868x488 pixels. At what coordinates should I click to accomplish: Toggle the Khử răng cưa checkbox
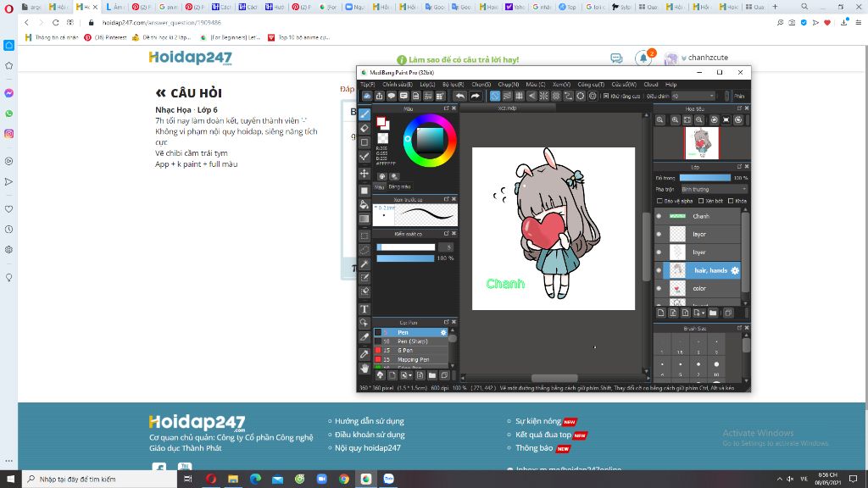click(x=606, y=96)
